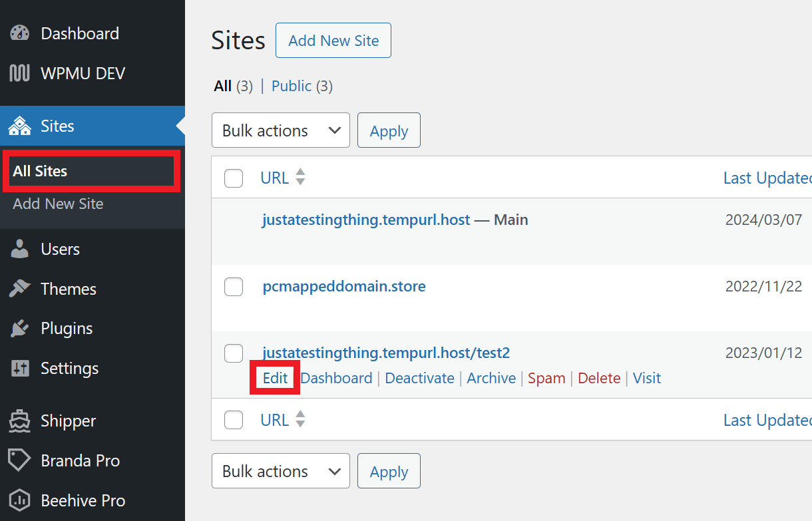Open the Shipper menu item
This screenshot has height=521, width=812.
[x=93, y=421]
